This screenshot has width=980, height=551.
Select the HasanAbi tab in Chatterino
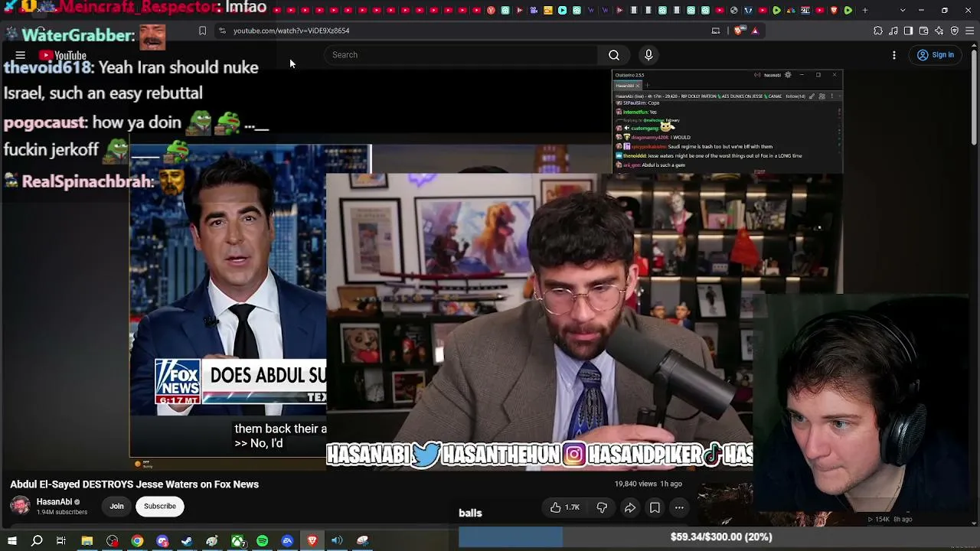629,86
